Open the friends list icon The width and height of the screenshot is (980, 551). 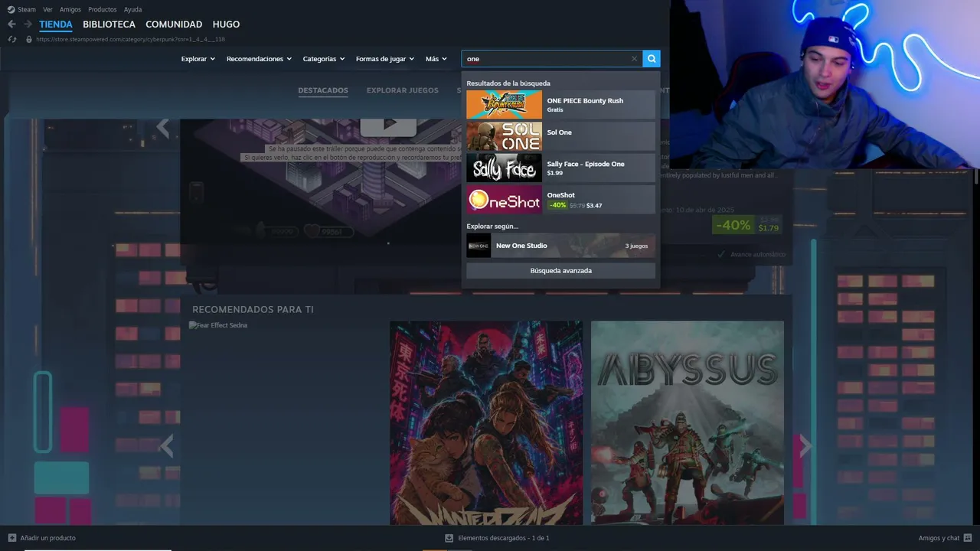tap(968, 538)
